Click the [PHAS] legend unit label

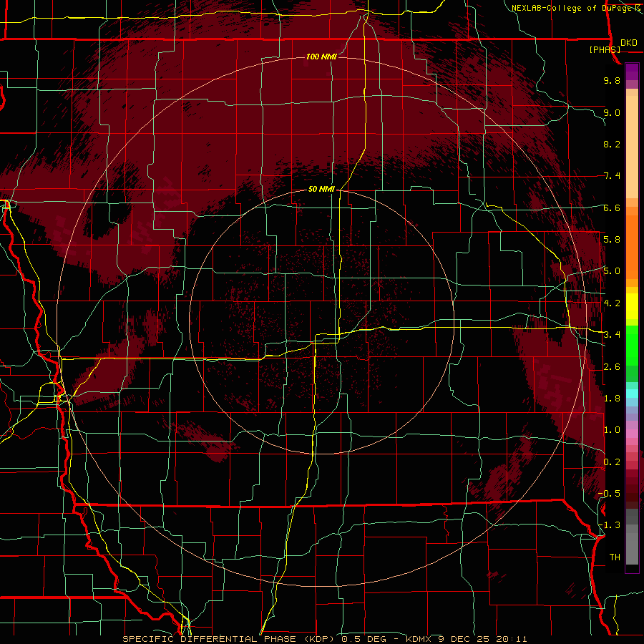tap(605, 49)
